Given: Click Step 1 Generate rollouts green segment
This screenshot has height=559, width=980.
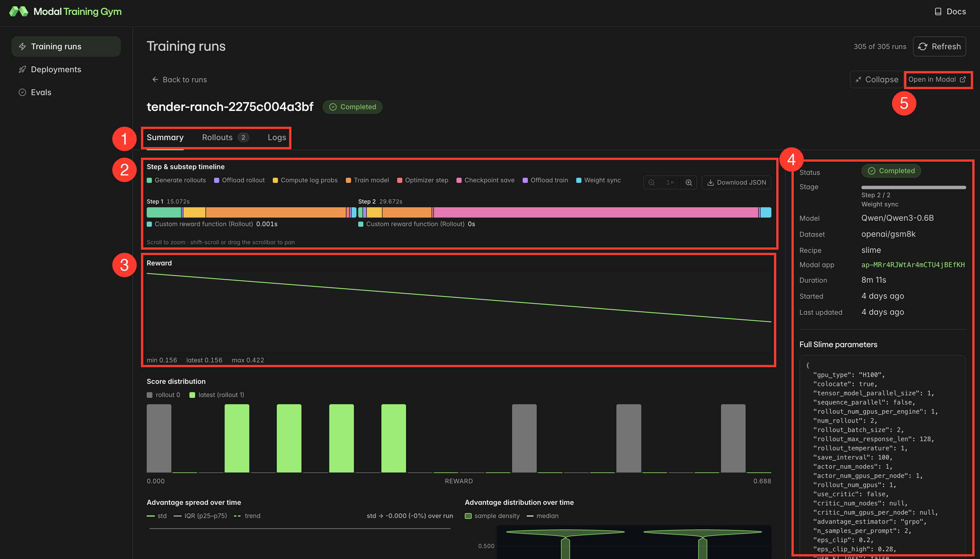Looking at the screenshot, I should tap(164, 212).
